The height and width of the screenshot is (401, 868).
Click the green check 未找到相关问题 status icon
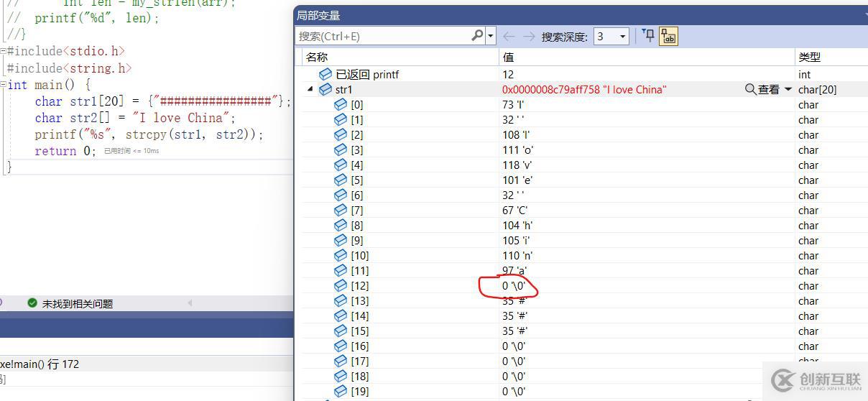32,303
